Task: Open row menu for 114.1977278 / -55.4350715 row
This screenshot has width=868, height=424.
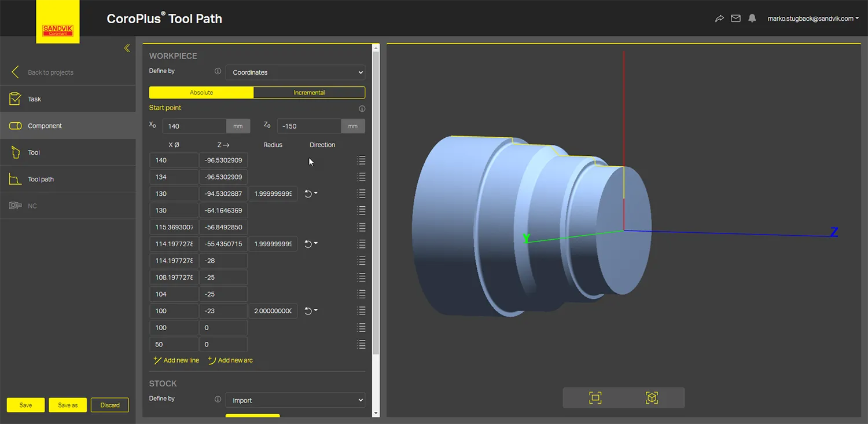Action: 362,244
